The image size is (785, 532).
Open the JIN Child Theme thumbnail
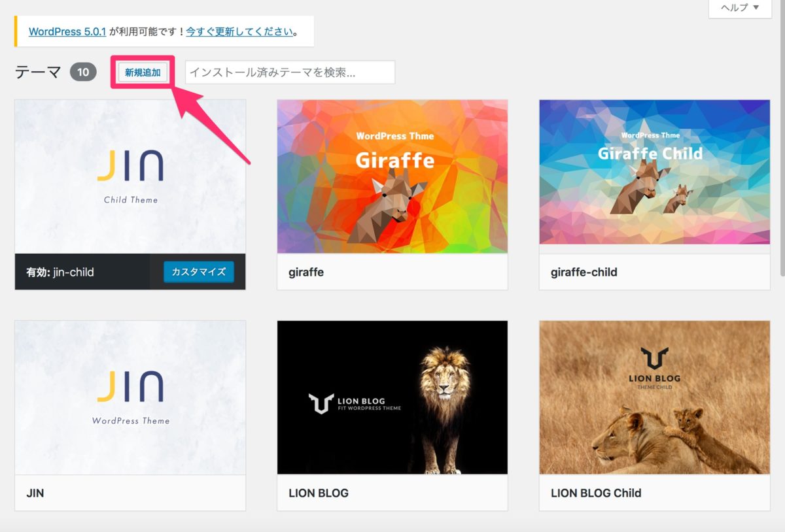click(x=130, y=176)
